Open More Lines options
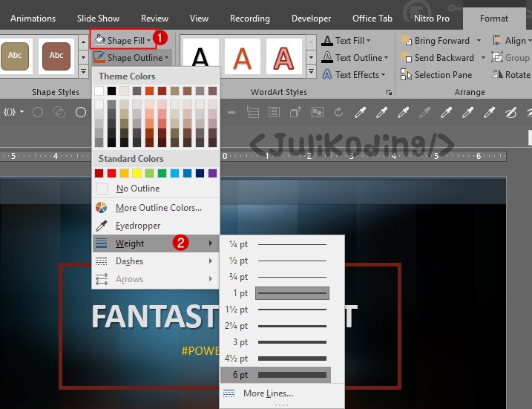This screenshot has width=532, height=409. click(282, 393)
